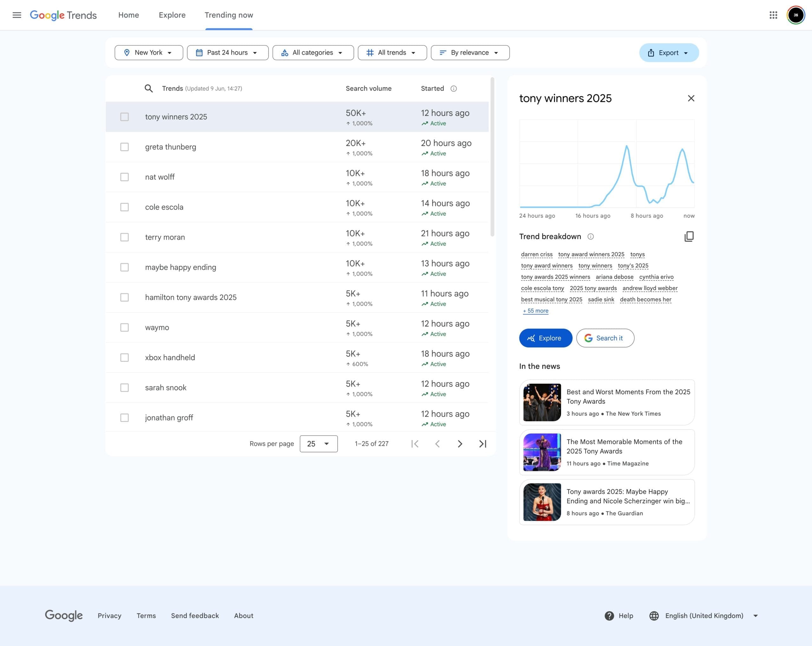Show the +55 more breakdown terms
This screenshot has width=812, height=646.
[535, 311]
